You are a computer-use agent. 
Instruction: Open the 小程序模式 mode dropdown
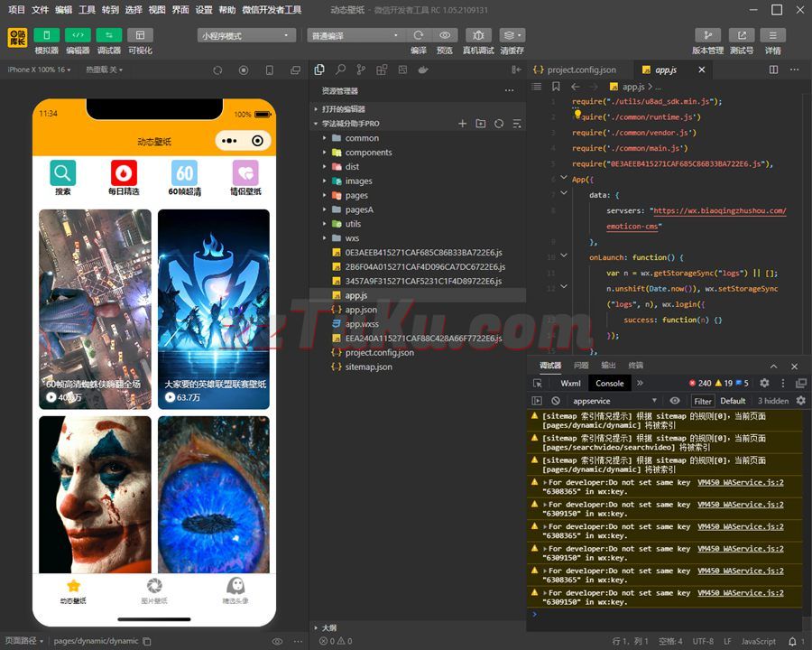point(246,35)
